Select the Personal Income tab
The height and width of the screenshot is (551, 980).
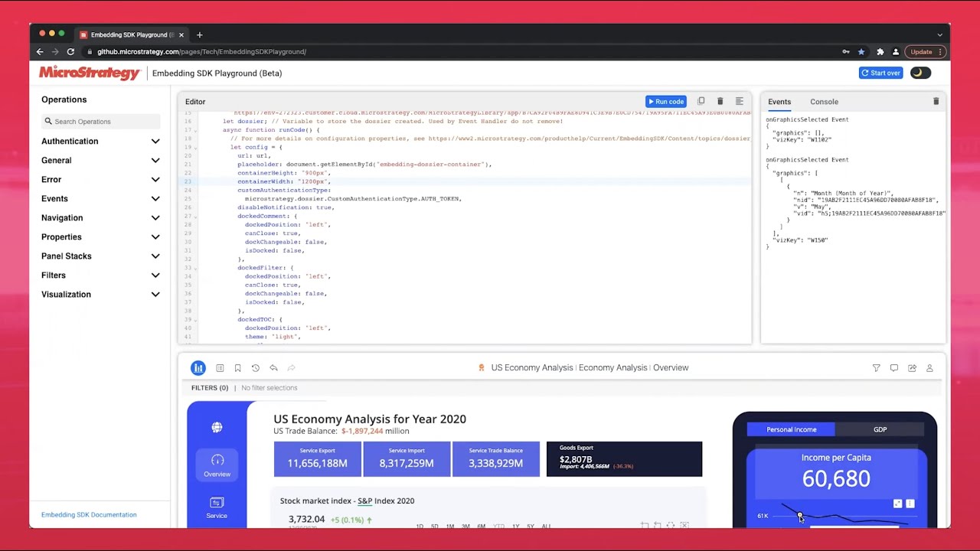coord(792,429)
